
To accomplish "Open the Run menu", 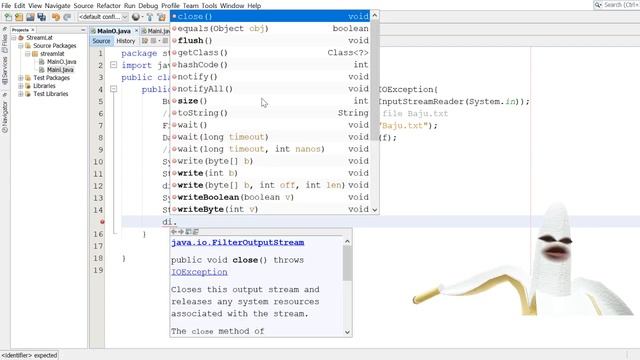I will [x=130, y=6].
